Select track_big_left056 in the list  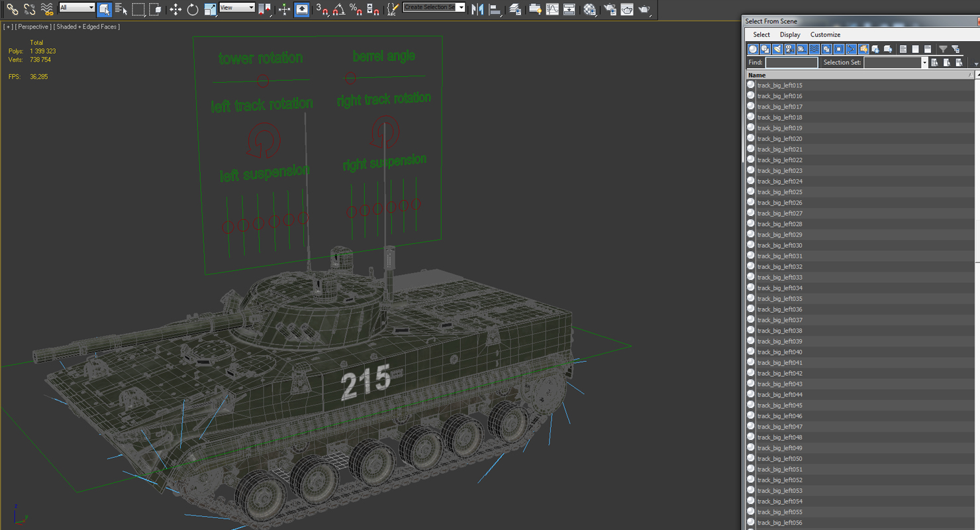pos(859,523)
